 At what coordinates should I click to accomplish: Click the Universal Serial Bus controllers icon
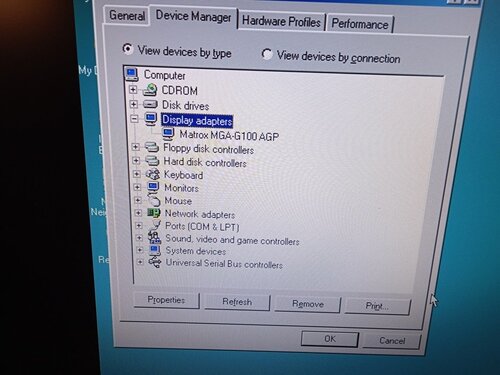click(x=155, y=262)
